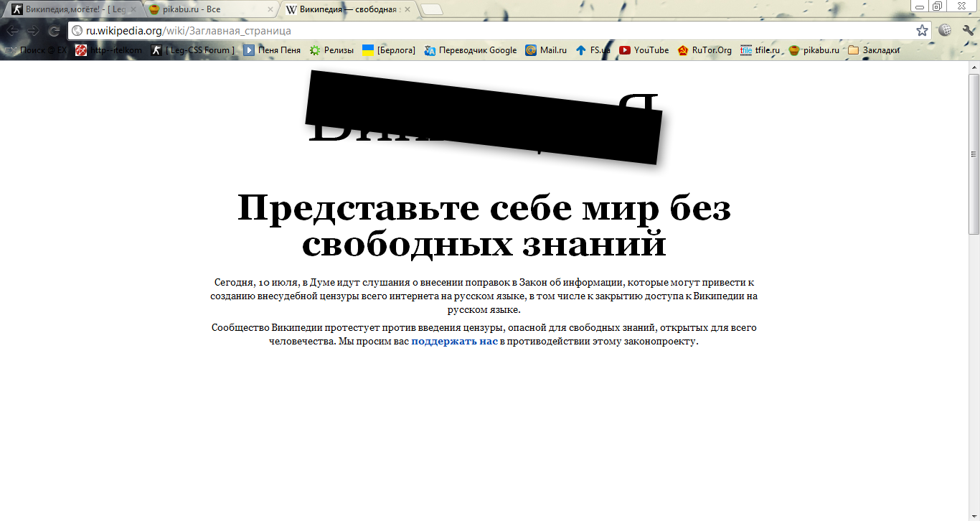The height and width of the screenshot is (521, 980).
Task: Open the tfile.ru bookmark
Action: (760, 50)
